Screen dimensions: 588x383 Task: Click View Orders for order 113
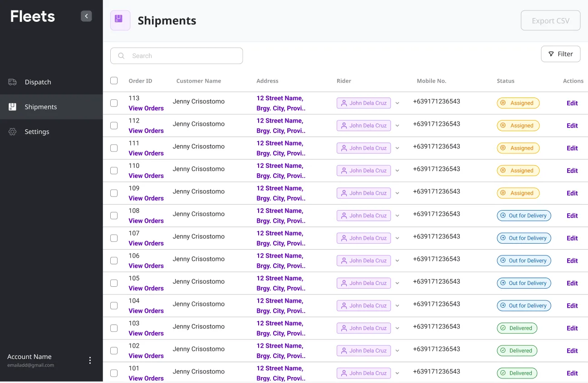pos(146,108)
